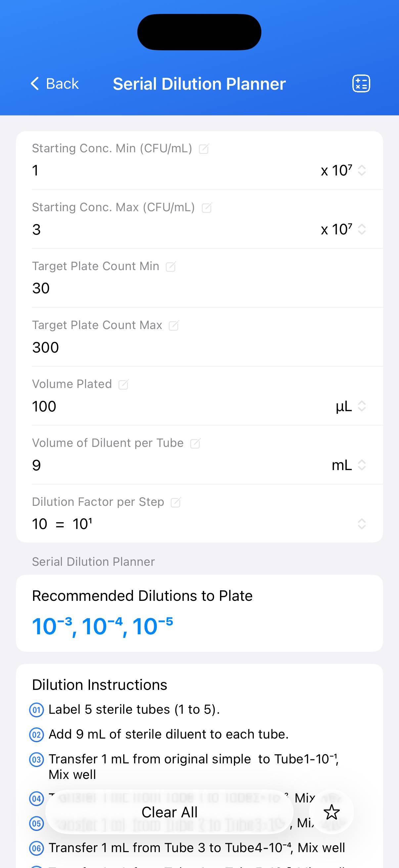This screenshot has height=868, width=399.
Task: Tap edit icon beside Volume of Diluent per Tube
Action: click(x=195, y=444)
